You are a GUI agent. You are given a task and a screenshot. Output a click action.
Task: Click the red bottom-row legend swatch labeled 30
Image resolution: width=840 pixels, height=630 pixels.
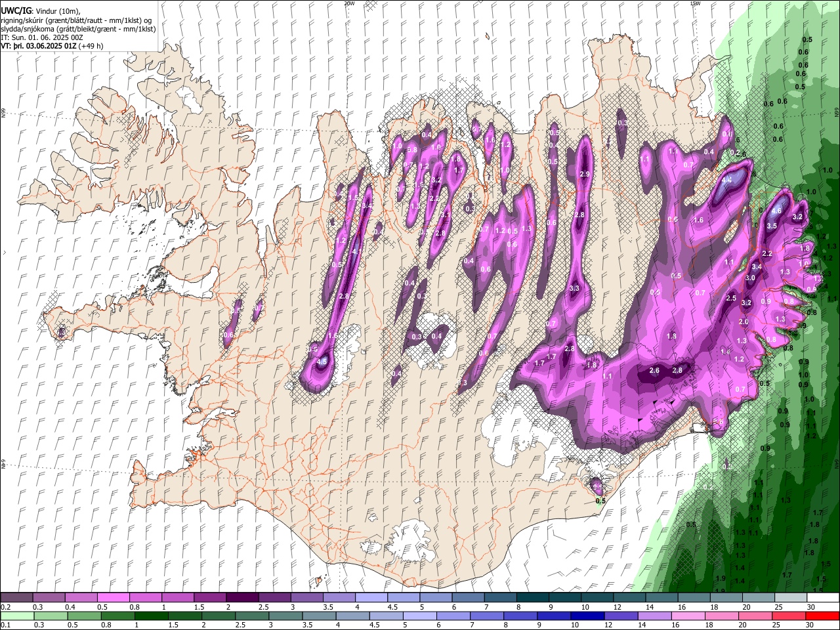(x=823, y=616)
